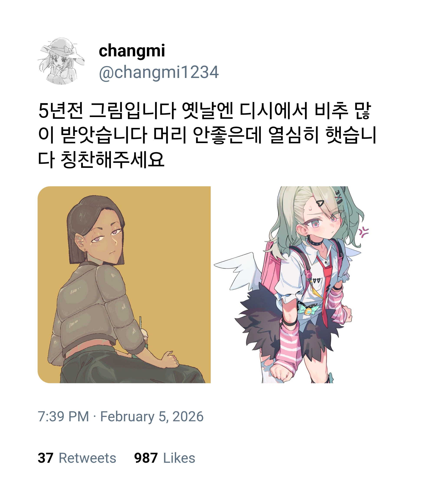This screenshot has height=504, width=423.
Task: Open the brown-haired girl illustration
Action: tap(124, 285)
